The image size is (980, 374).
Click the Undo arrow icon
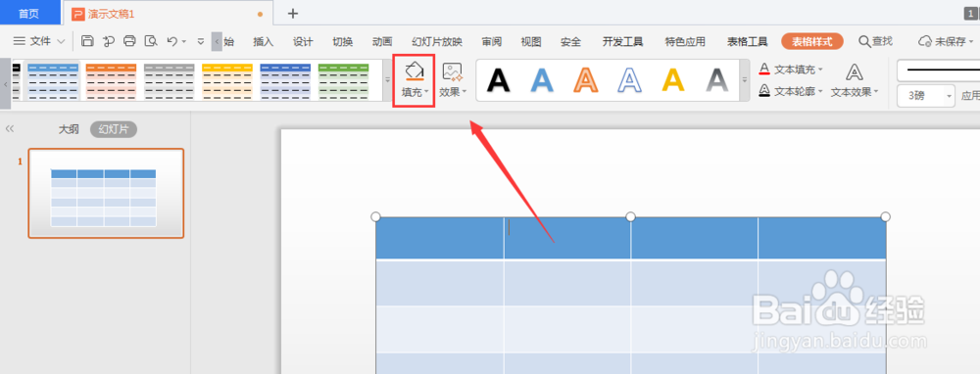tap(171, 41)
